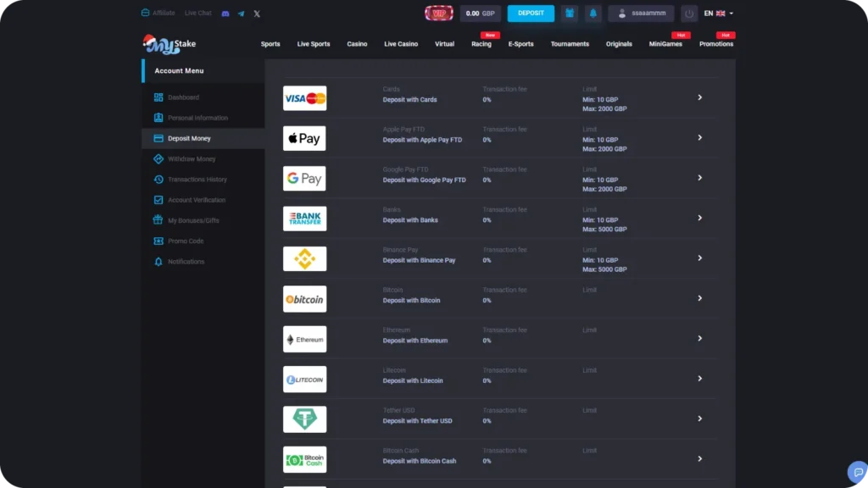Expand Deposit with Apple Pay FTD arrow
The width and height of the screenshot is (868, 488).
(699, 138)
